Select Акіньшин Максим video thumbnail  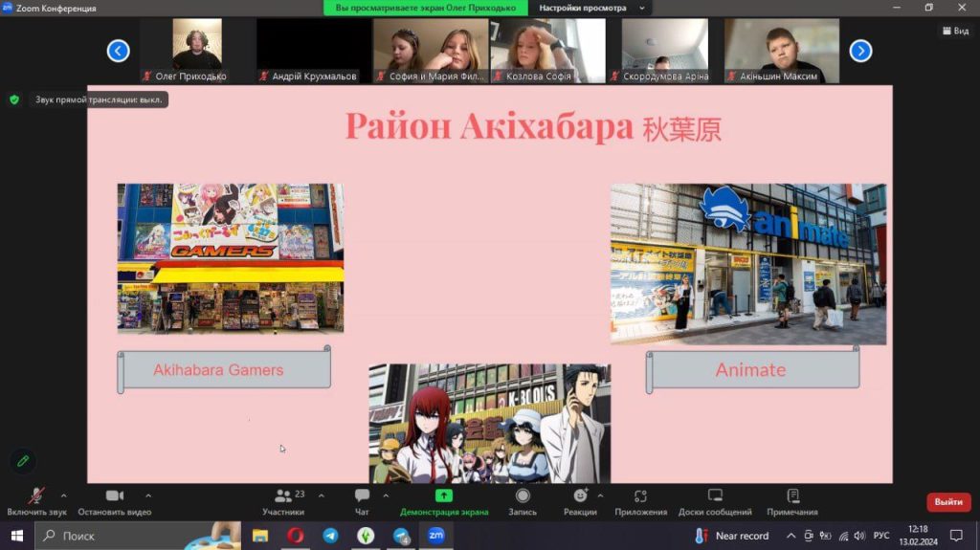pos(781,50)
